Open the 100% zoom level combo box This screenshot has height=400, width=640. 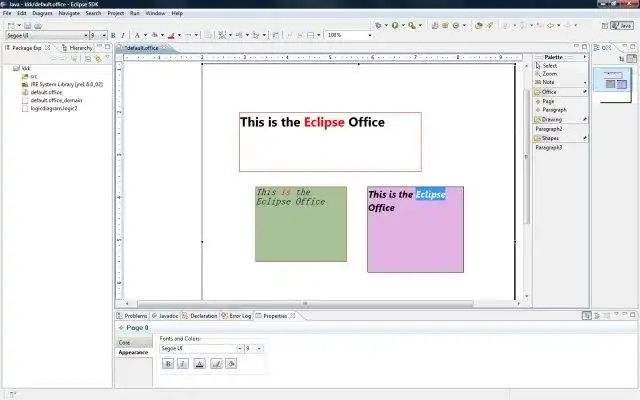349,36
